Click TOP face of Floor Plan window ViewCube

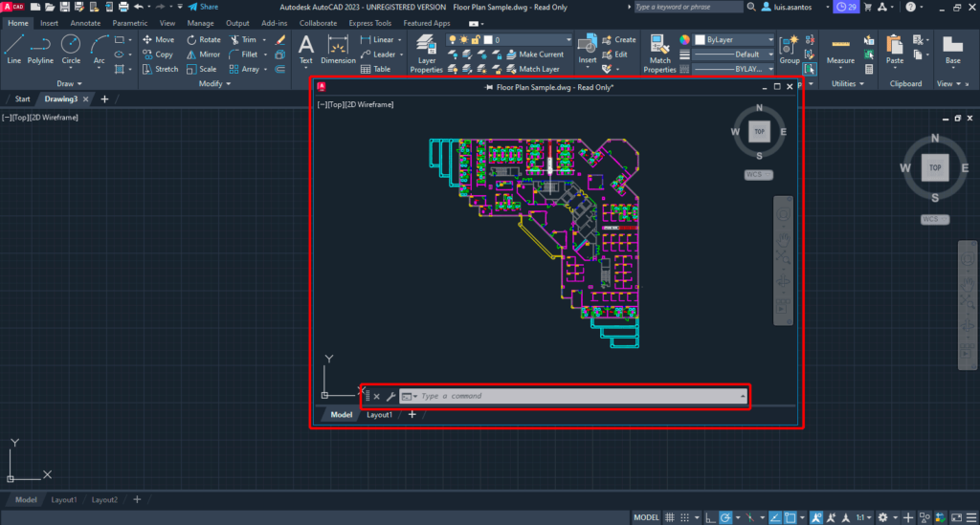coord(759,132)
